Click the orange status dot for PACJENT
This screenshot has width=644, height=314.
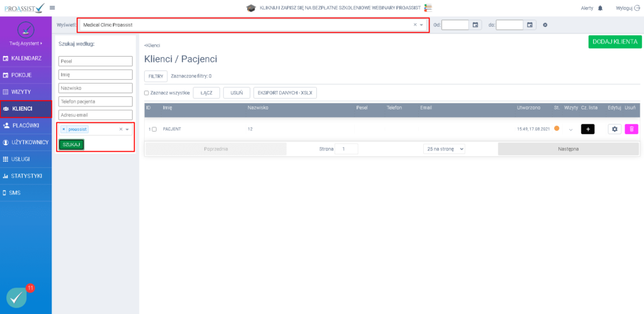[x=557, y=129]
